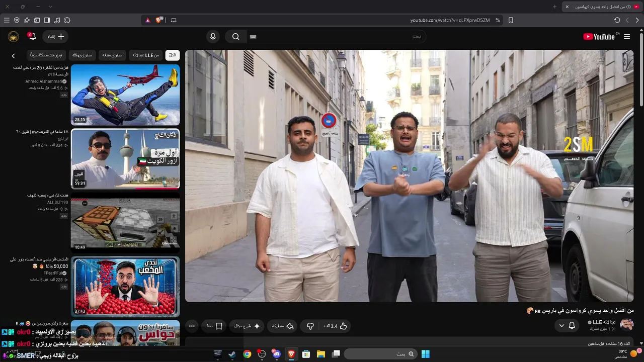
Task: Open Brave VPN shield icon
Action: click(17, 20)
